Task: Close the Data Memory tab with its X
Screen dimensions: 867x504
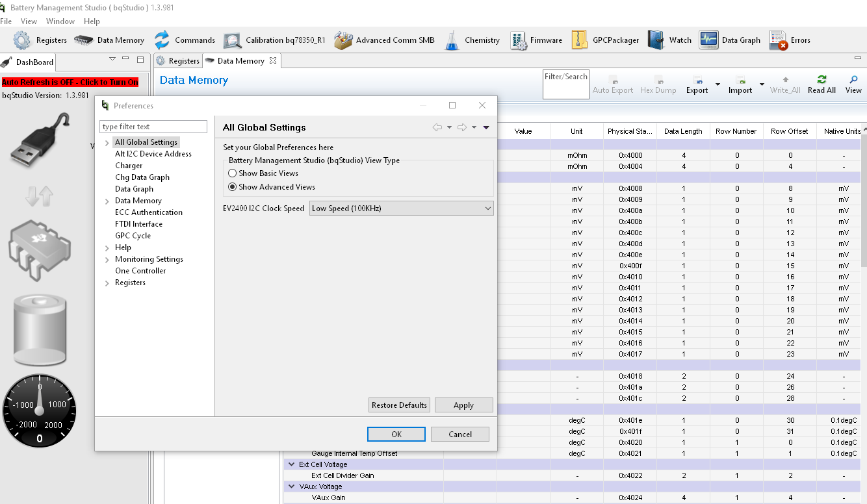Action: click(273, 60)
